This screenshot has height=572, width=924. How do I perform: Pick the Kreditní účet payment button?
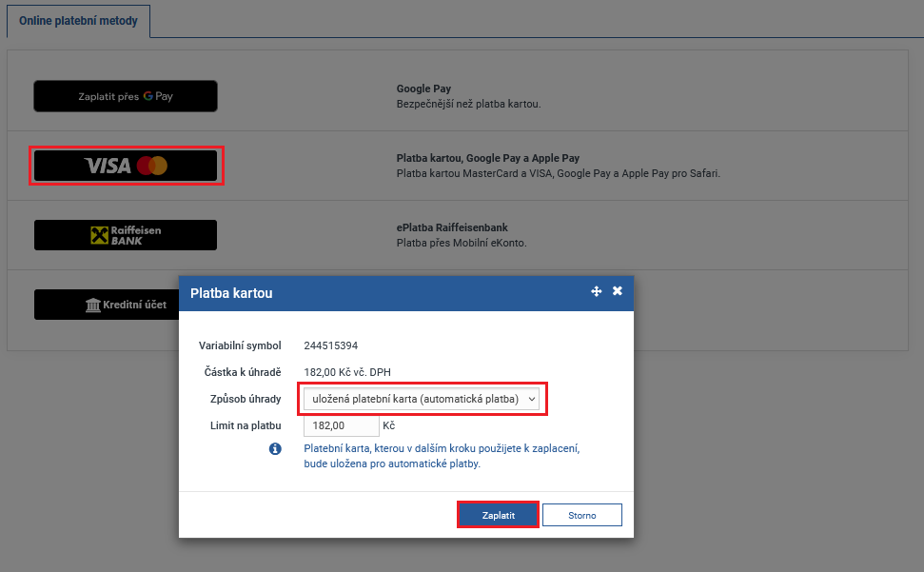click(x=108, y=305)
